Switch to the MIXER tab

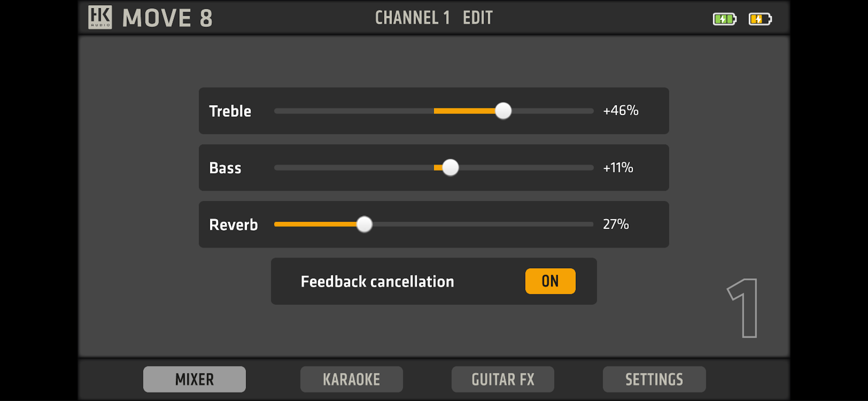[194, 379]
